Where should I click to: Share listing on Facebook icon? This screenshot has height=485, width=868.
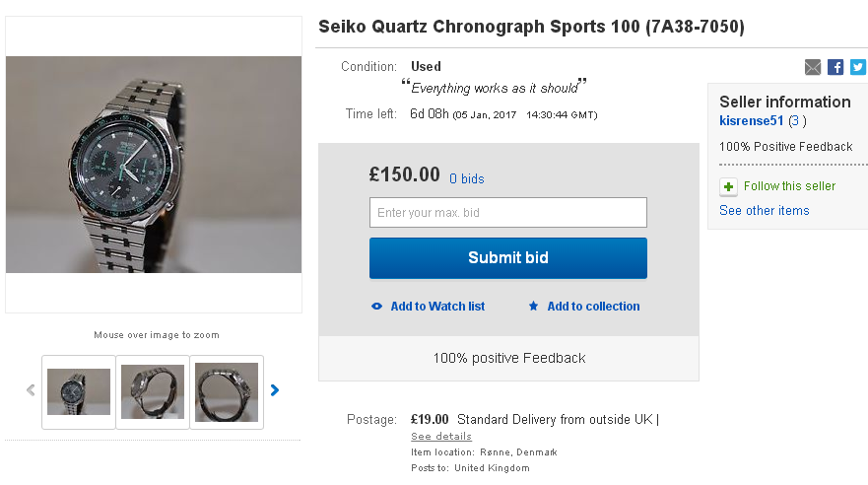pyautogui.click(x=835, y=67)
